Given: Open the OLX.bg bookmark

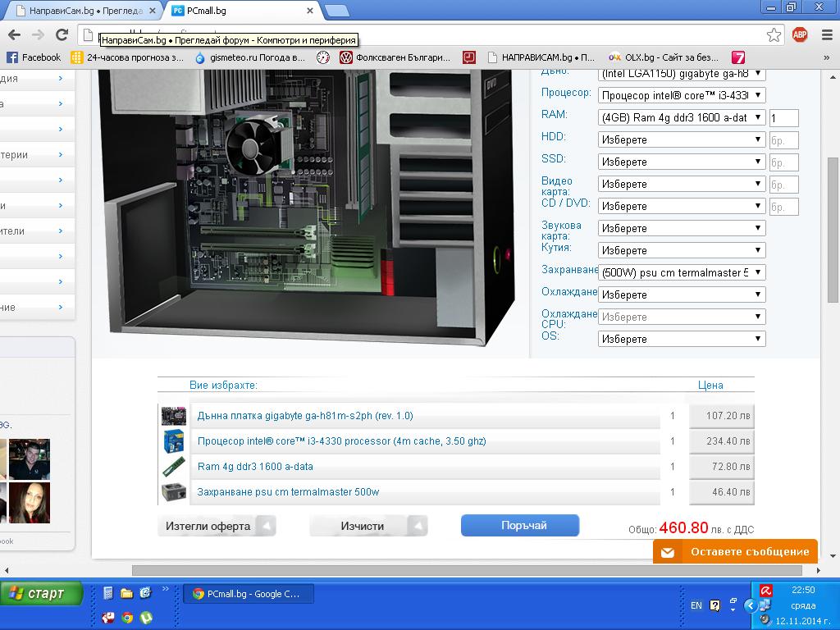Looking at the screenshot, I should [663, 57].
